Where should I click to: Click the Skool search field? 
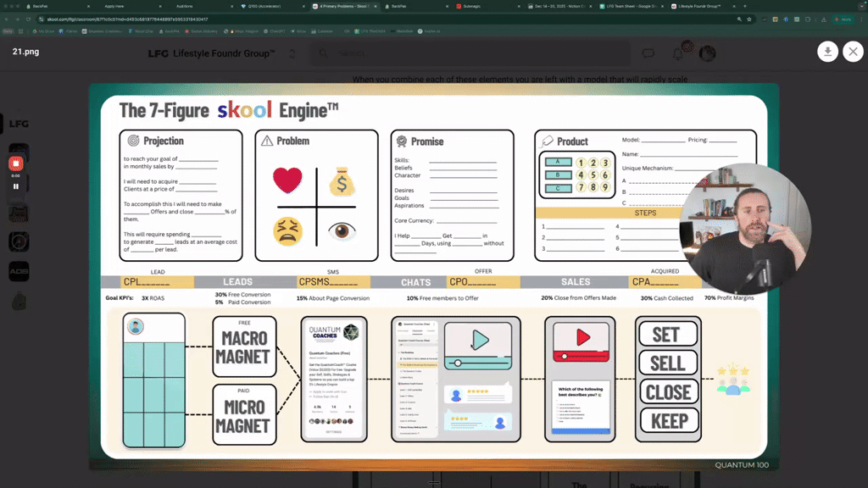pos(470,53)
